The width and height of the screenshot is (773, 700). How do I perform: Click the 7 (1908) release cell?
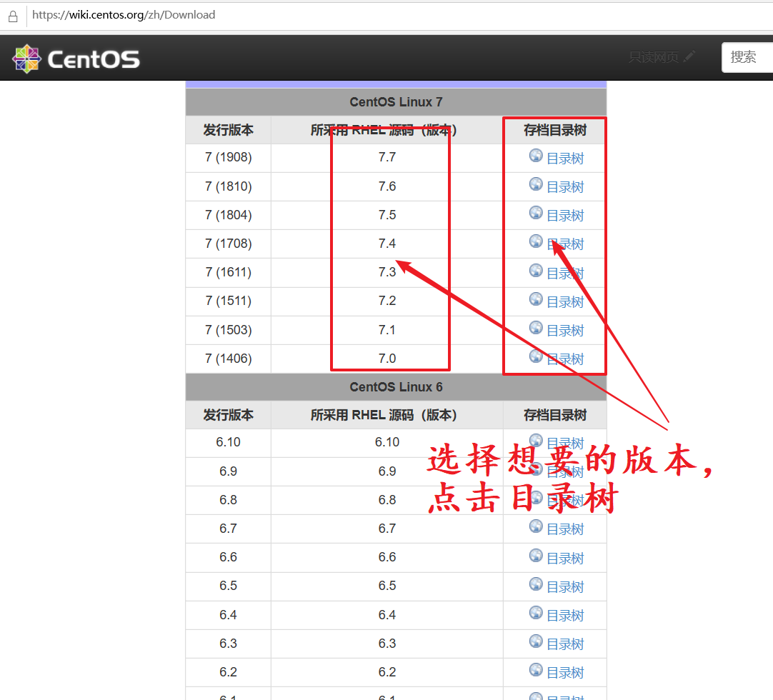(x=228, y=157)
